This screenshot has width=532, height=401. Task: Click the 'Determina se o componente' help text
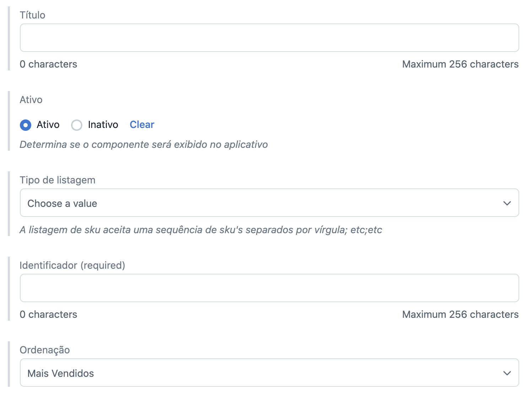tap(143, 145)
